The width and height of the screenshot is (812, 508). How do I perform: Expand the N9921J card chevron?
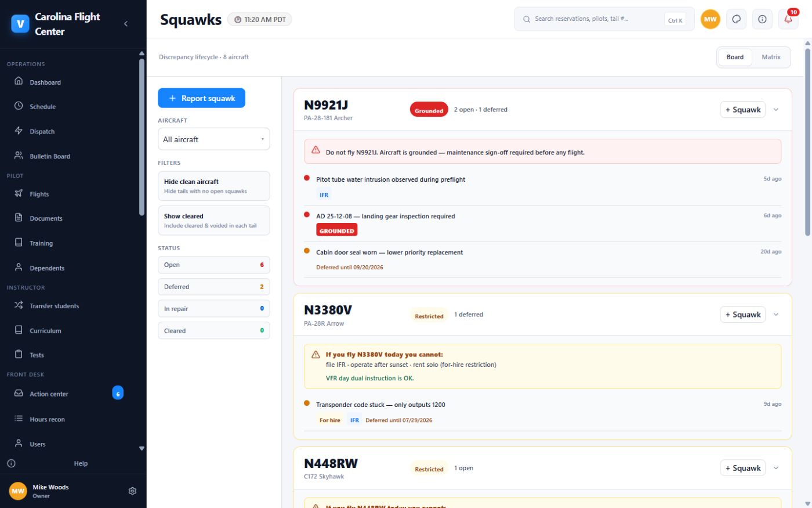(x=775, y=110)
